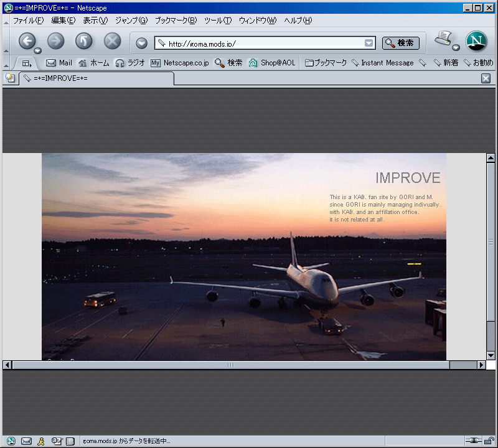Open the ブックマーク folder on the personal toolbar
498x448 pixels.
[326, 63]
